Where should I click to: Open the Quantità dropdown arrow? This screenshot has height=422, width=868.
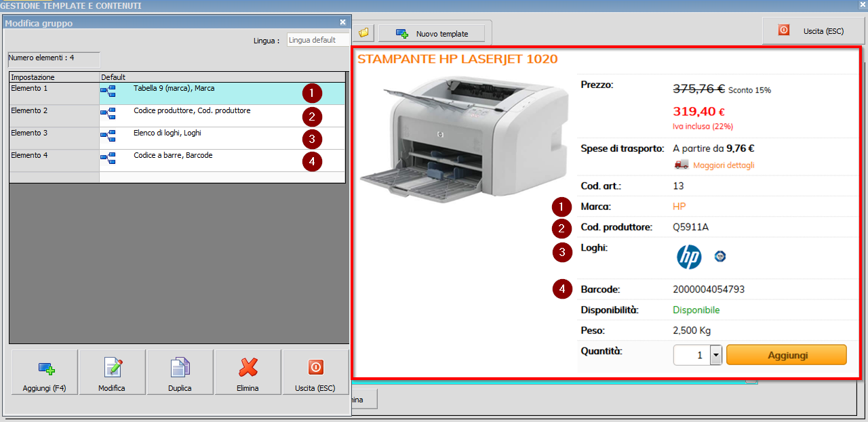[715, 355]
